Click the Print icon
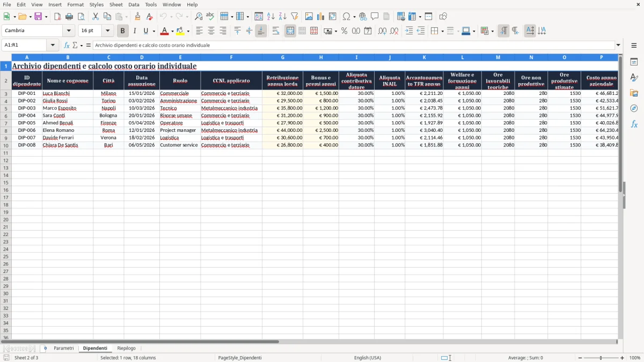The image size is (644, 362). point(69,17)
